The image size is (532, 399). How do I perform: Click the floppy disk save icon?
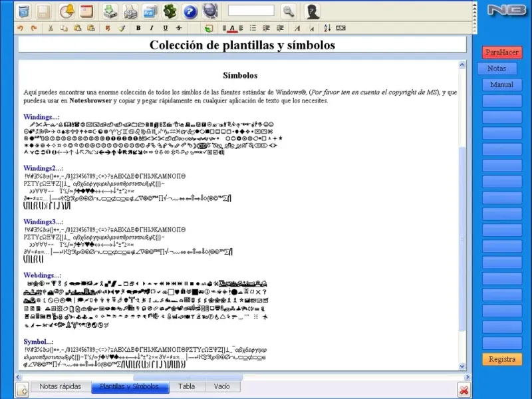[x=43, y=11]
